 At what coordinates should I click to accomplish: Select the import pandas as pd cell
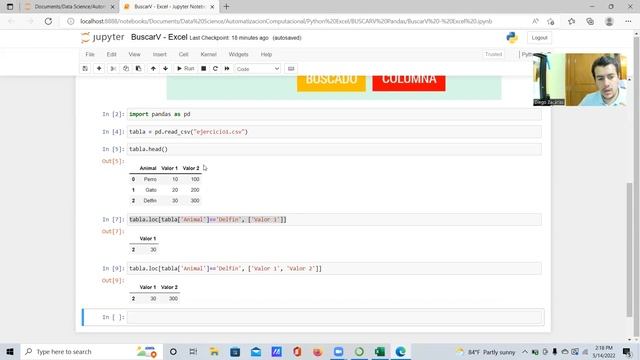[334, 114]
